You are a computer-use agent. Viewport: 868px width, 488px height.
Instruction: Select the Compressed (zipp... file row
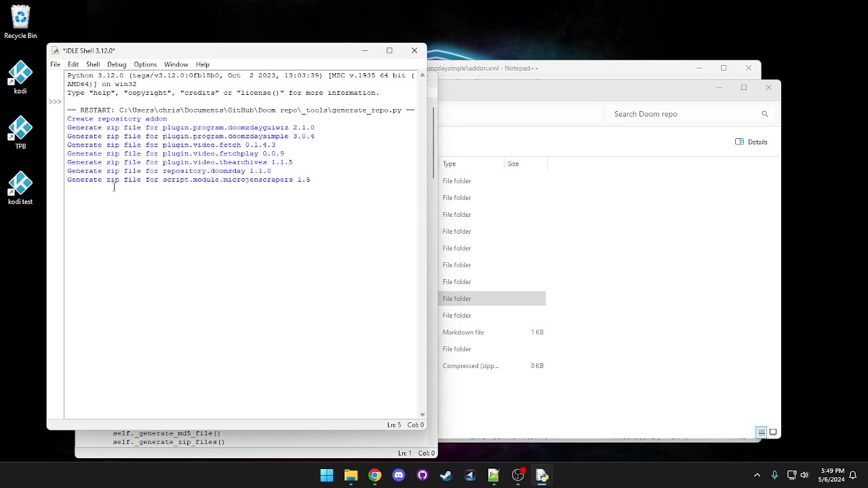(492, 366)
